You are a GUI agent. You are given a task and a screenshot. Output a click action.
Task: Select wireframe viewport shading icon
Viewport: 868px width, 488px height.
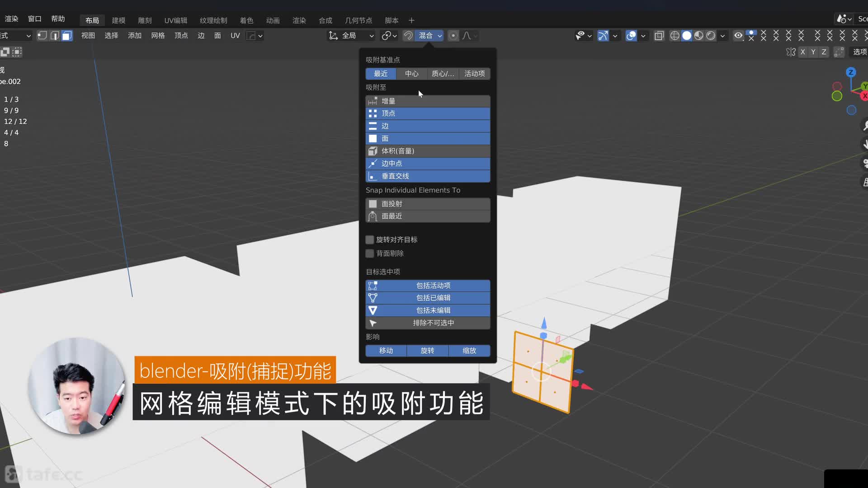click(675, 36)
